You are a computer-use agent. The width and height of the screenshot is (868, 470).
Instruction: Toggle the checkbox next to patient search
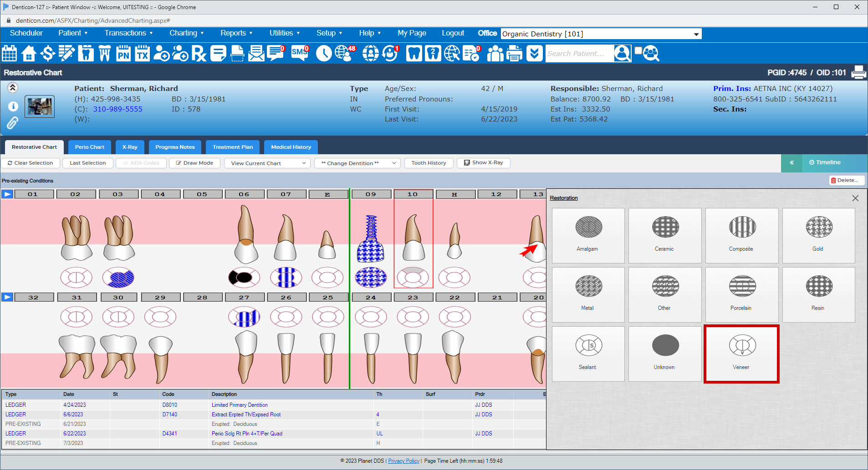[638, 50]
